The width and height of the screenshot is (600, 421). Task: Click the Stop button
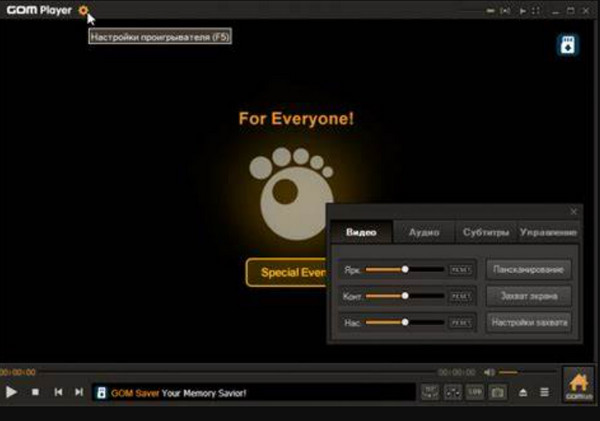[x=35, y=392]
